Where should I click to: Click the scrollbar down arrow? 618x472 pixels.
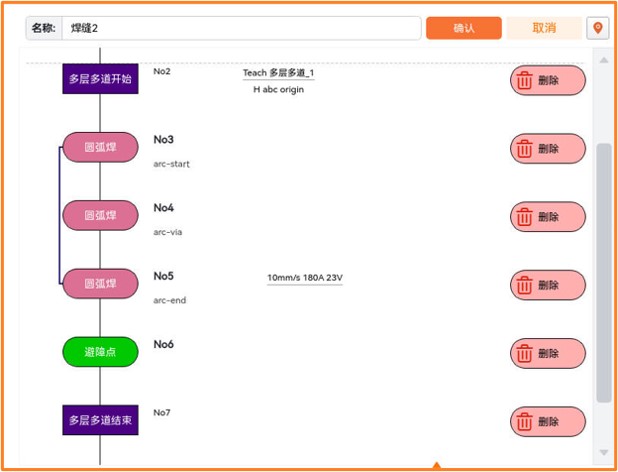[603, 452]
